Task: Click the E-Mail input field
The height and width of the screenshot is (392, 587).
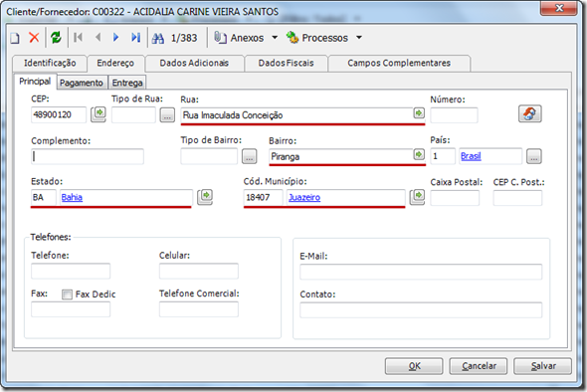Action: (x=421, y=272)
